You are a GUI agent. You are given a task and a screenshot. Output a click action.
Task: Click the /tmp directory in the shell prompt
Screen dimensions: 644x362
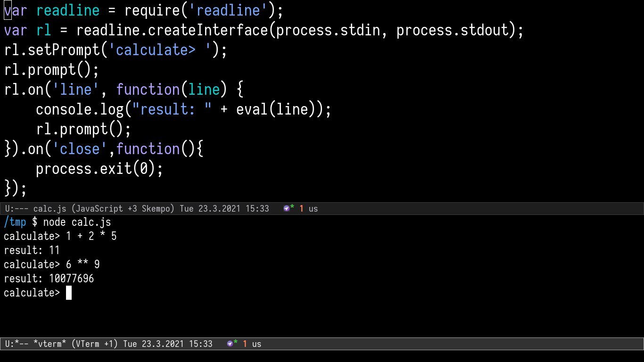(15, 222)
